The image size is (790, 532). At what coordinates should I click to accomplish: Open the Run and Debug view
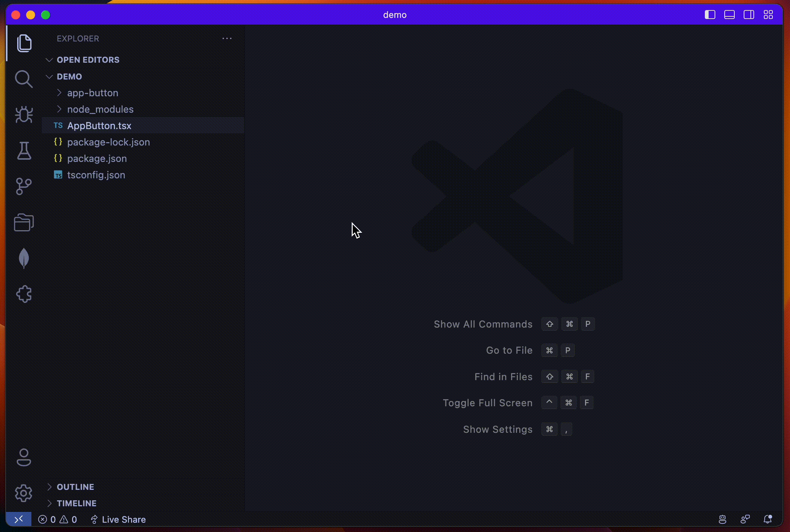[24, 115]
